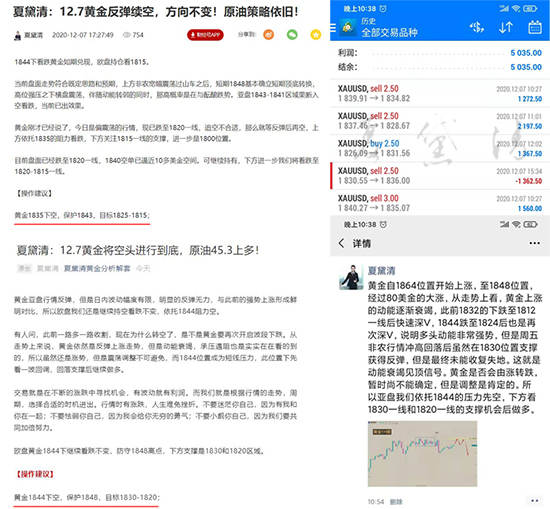Tap the alarm clock icon in top status bar
Screen dimensions: 550x509
coord(383,8)
